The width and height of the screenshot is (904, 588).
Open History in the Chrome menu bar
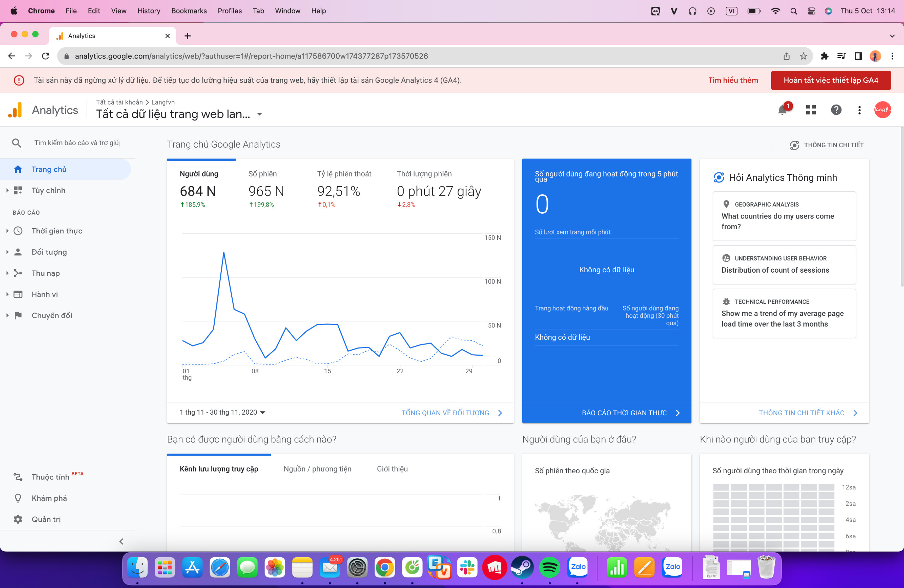click(149, 11)
